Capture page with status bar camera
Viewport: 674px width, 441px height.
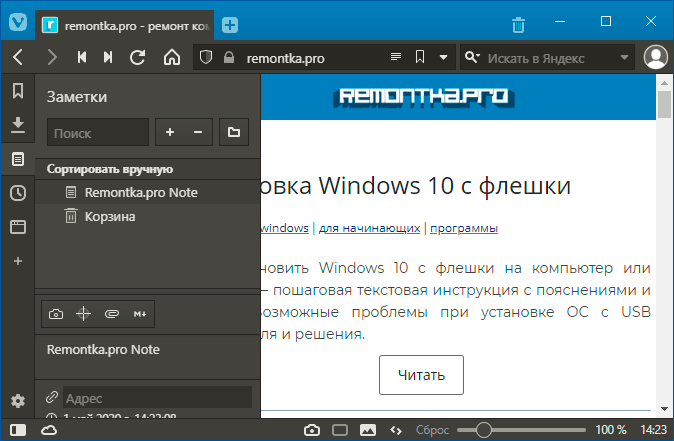point(312,430)
